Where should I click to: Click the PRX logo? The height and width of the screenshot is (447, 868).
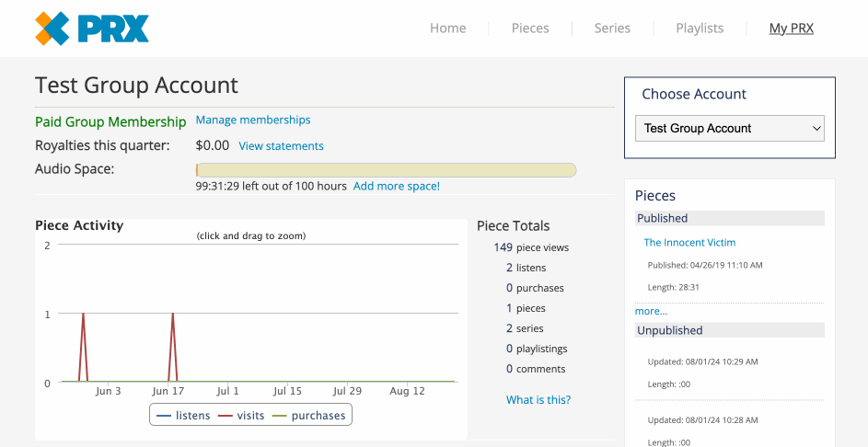tap(92, 29)
